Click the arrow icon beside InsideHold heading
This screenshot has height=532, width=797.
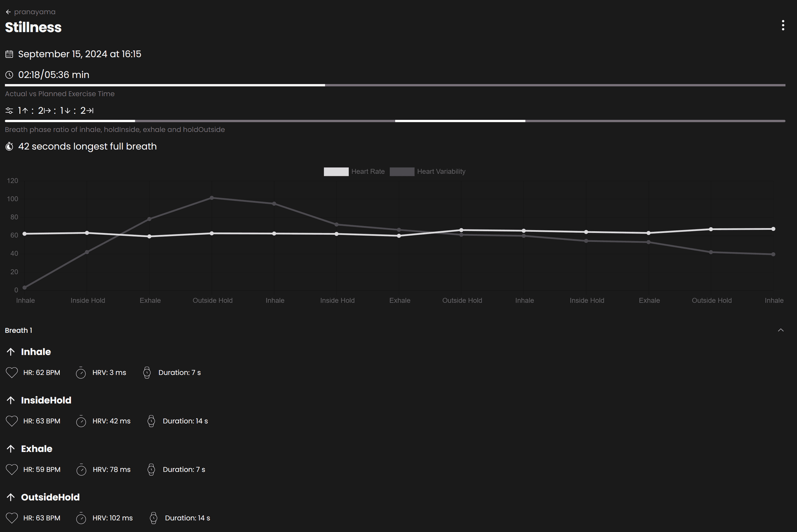pyautogui.click(x=11, y=400)
